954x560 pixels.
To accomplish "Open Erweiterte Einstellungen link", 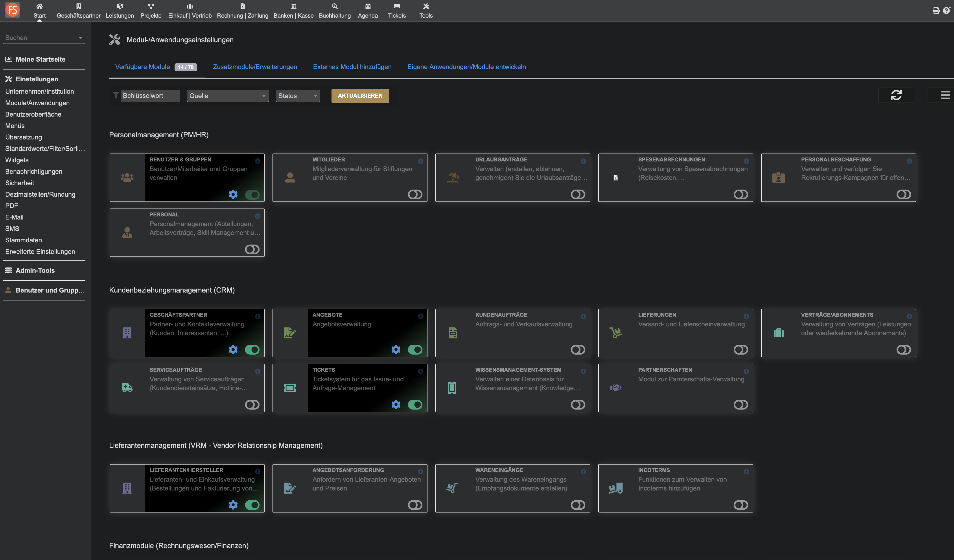I will 40,252.
